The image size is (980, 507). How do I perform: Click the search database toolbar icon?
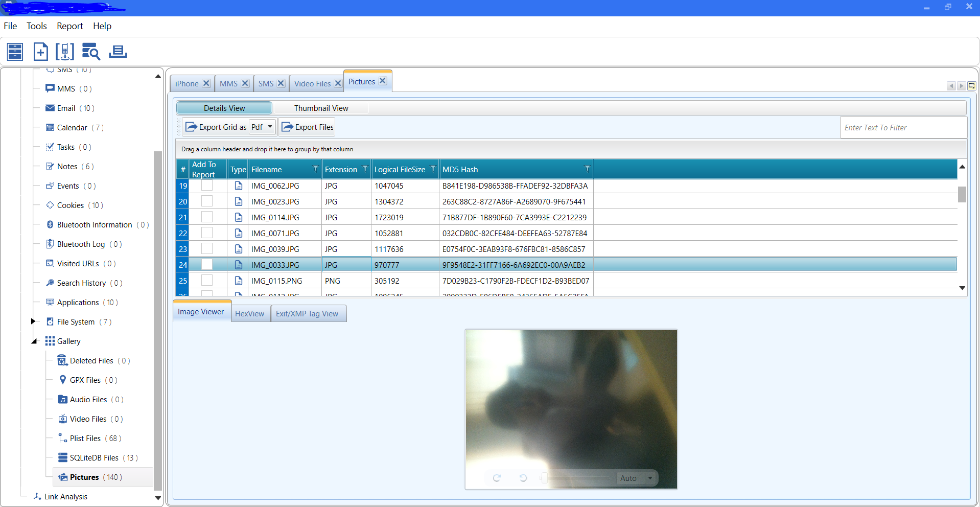click(91, 52)
